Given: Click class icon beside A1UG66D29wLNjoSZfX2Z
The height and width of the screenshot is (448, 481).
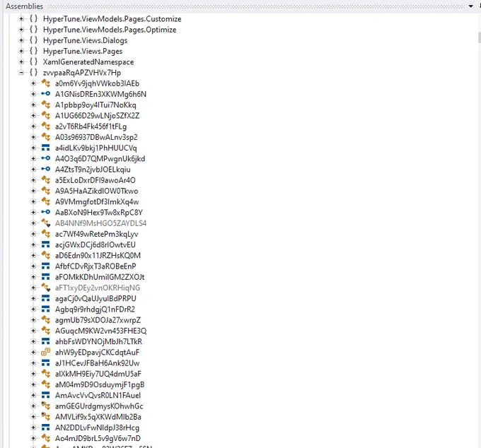Looking at the screenshot, I should [x=45, y=115].
